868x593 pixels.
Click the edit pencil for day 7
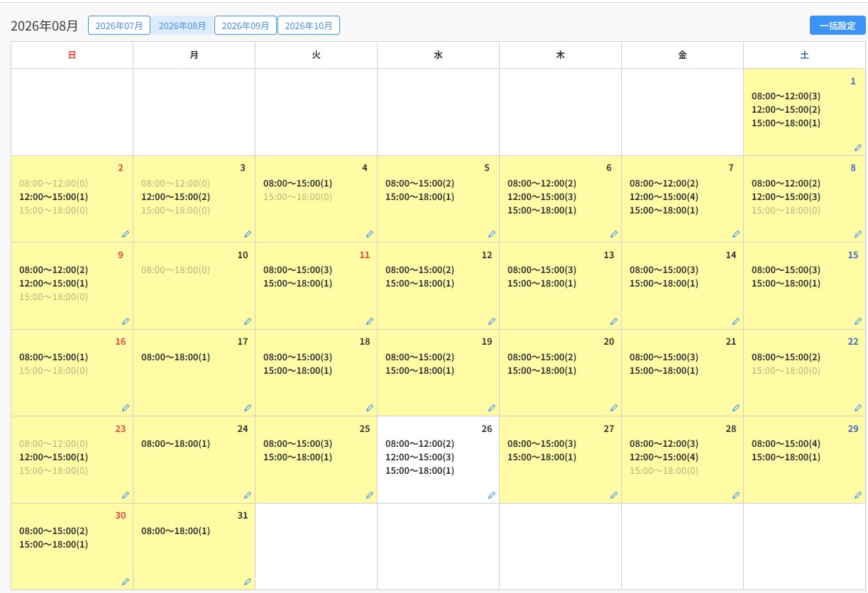pos(735,234)
